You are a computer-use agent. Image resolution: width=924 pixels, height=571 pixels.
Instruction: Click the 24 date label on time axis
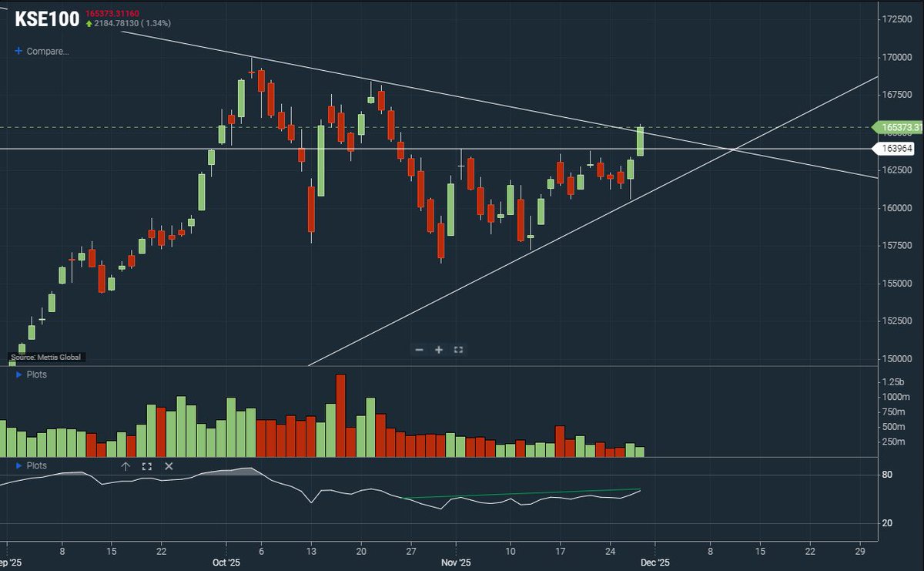[611, 551]
